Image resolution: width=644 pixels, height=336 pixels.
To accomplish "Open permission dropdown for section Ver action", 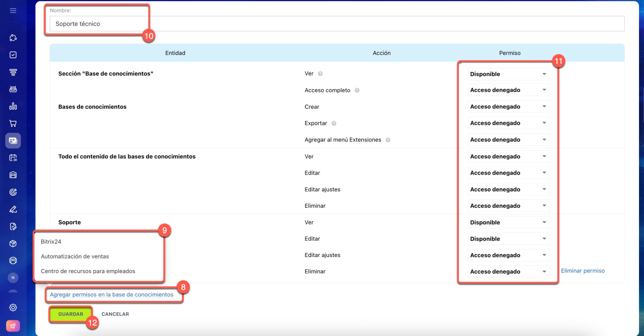I will click(508, 74).
